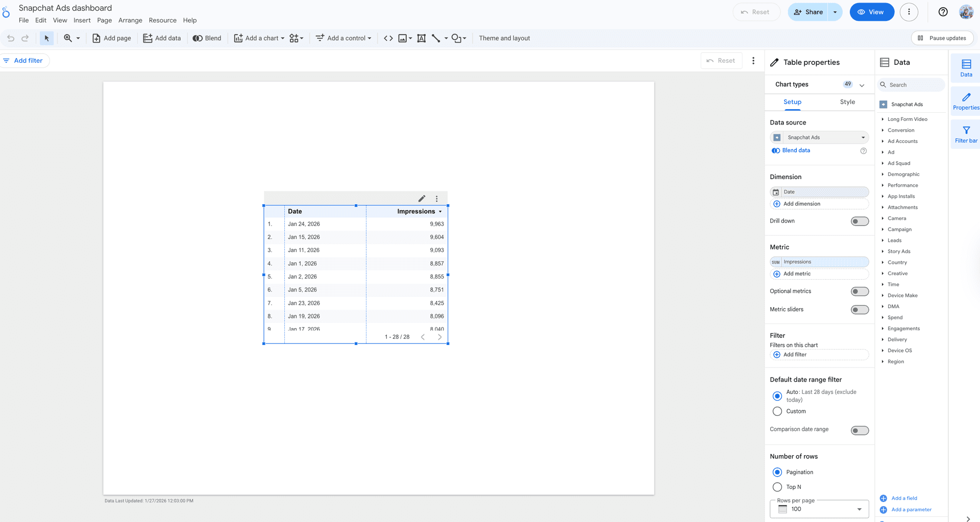The height and width of the screenshot is (522, 980).
Task: Open the Filter bar side panel
Action: coord(966,134)
